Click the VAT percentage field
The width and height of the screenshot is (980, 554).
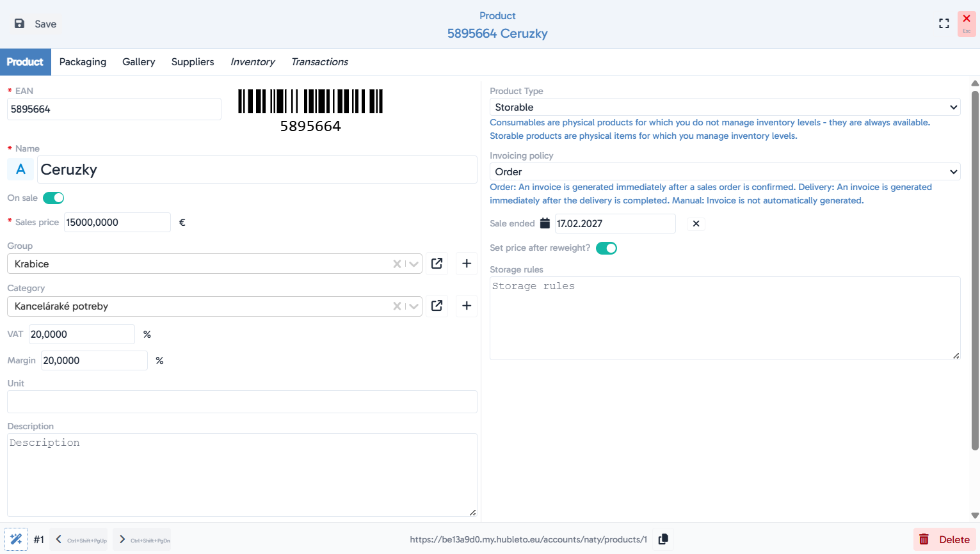82,334
